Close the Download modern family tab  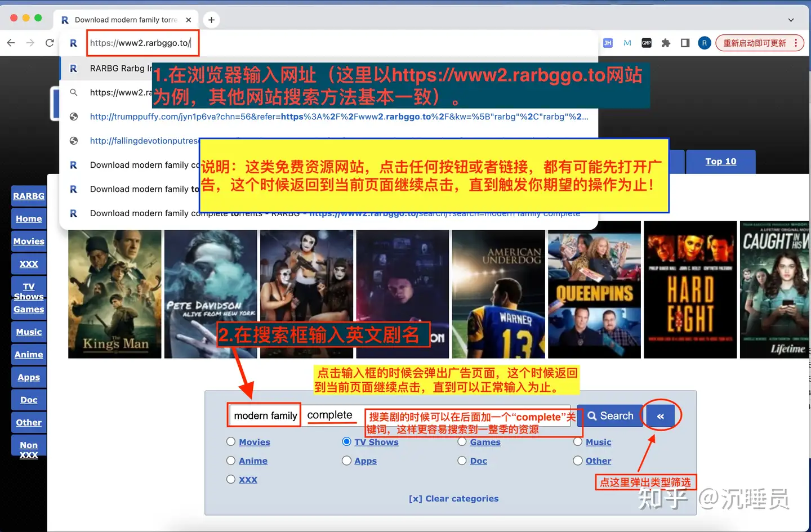189,20
